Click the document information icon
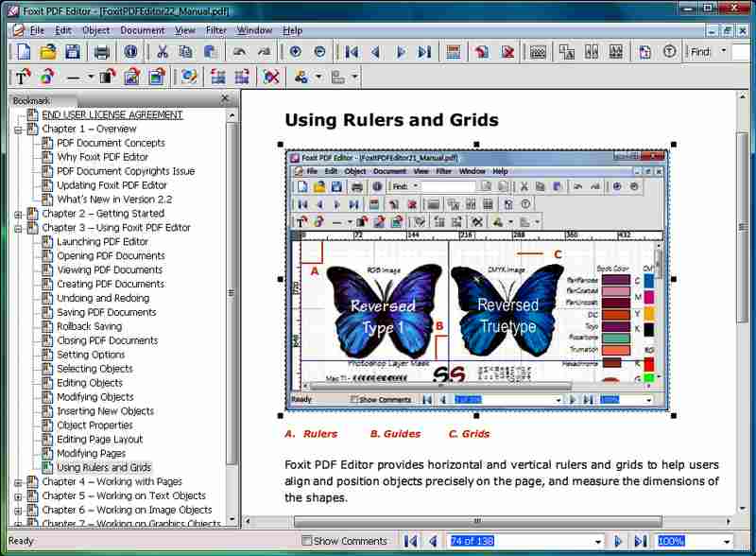Image resolution: width=756 pixels, height=556 pixels. point(130,52)
